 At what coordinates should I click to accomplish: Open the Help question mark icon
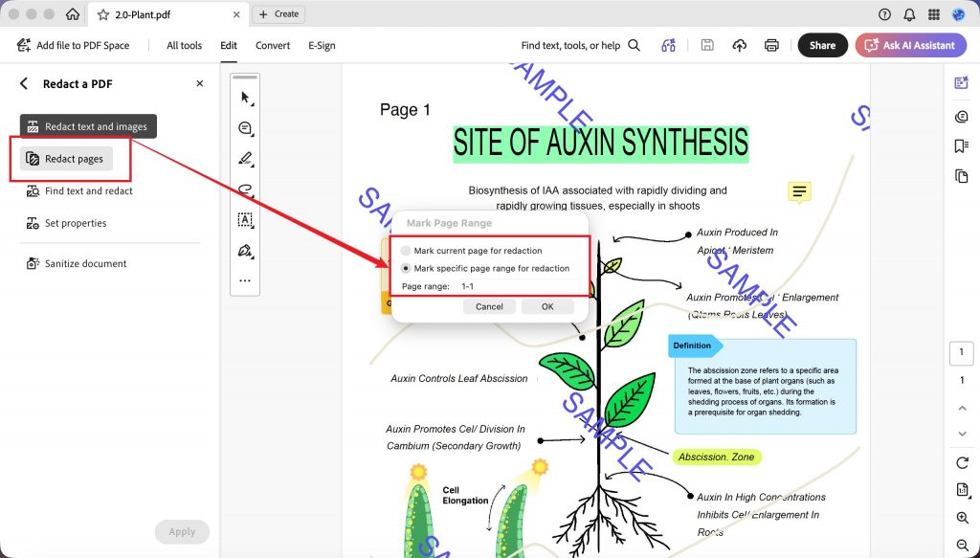884,14
